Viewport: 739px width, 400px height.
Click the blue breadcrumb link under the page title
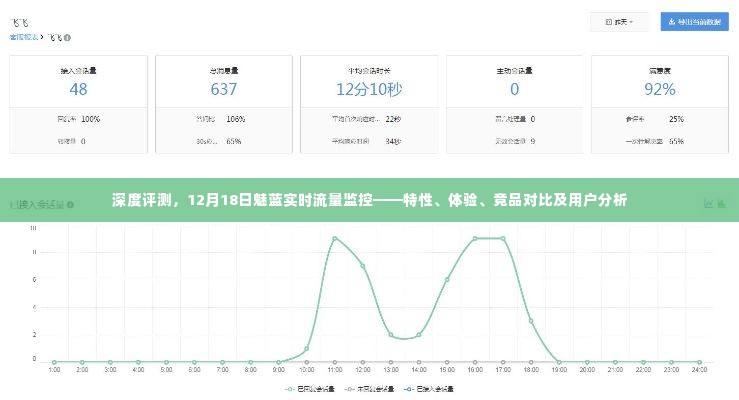click(x=24, y=37)
